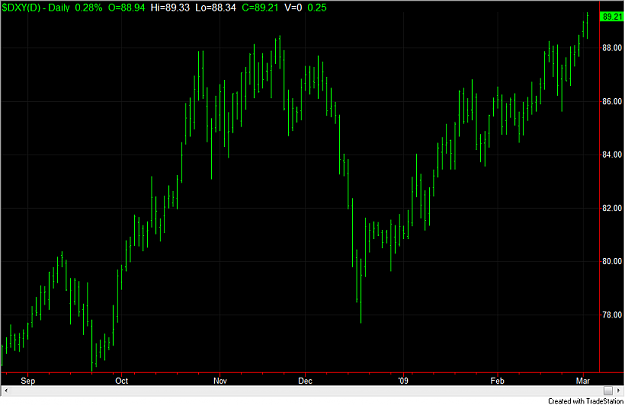625x405 pixels.
Task: Click the 84.00 price axis label
Action: coord(612,155)
